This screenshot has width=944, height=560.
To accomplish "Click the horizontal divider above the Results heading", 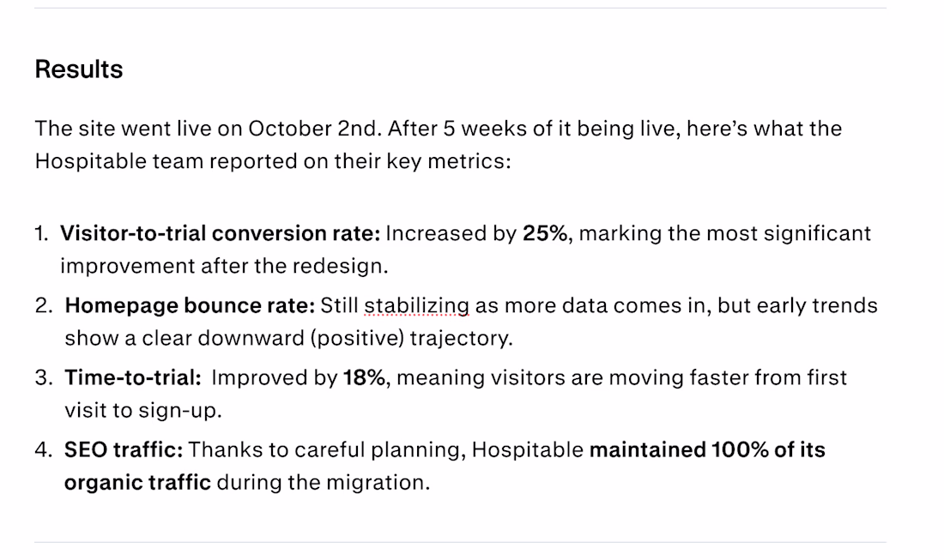I will click(x=460, y=9).
